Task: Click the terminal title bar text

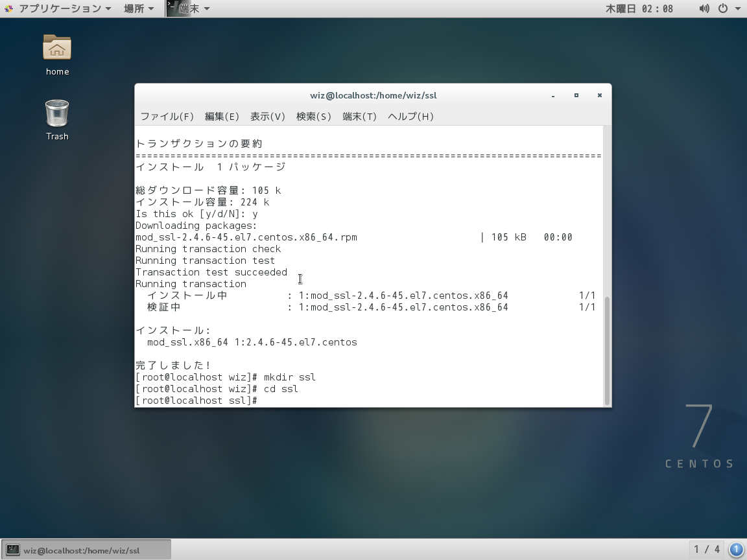Action: pos(373,96)
